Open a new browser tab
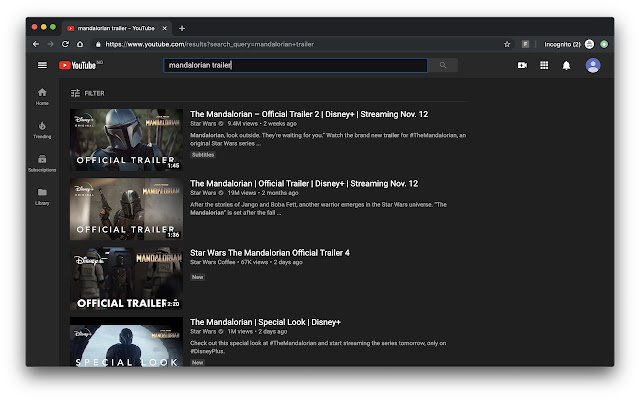 (182, 28)
